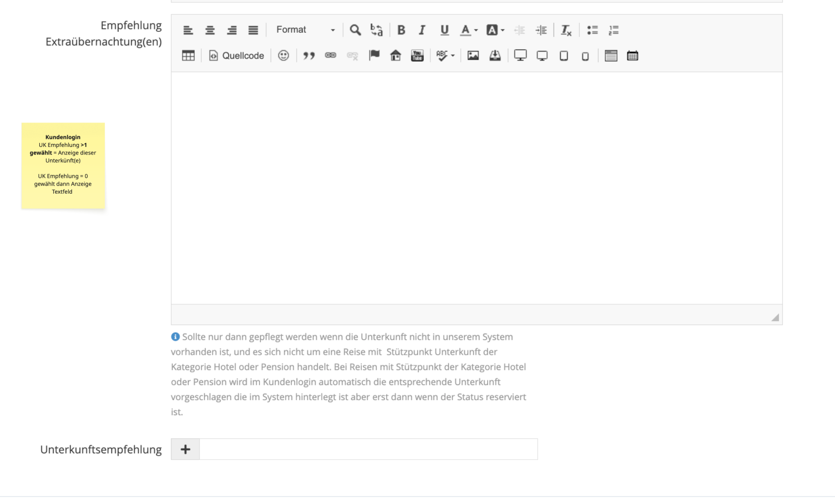
Task: Center align the text
Action: tap(210, 30)
